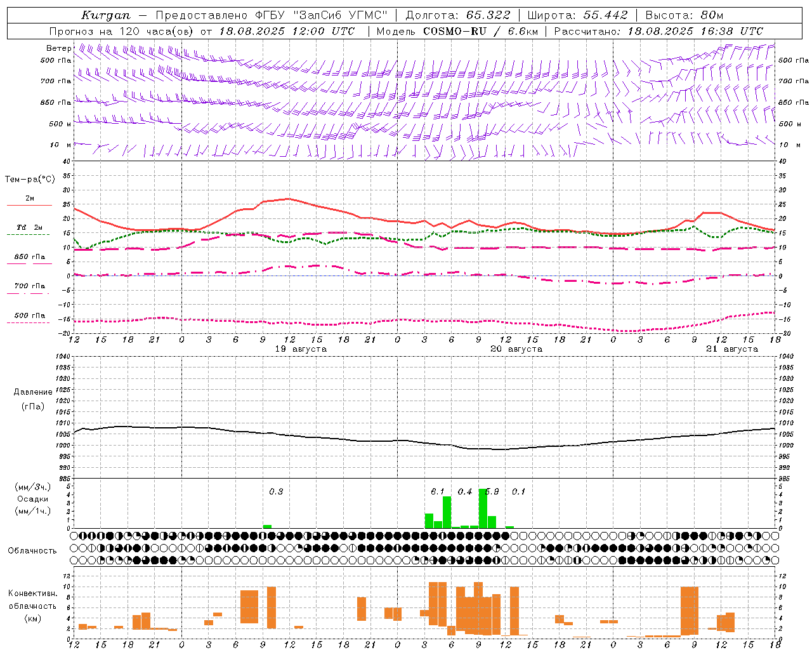Click the 0.4 precipitation total
Screen dimensions: 812x650
465,492
